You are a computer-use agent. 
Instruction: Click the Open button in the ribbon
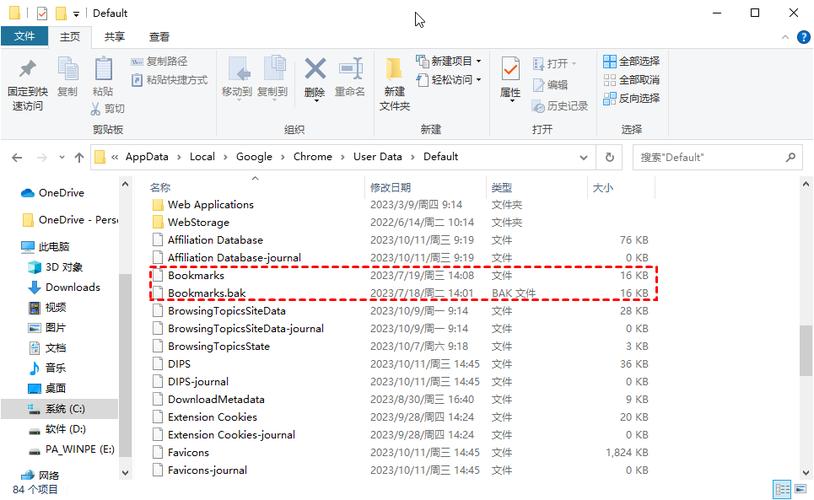coord(554,63)
